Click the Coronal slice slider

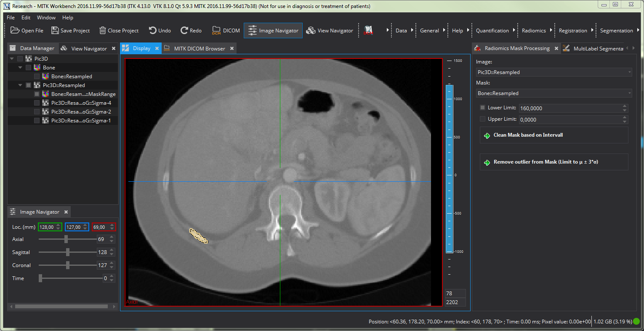point(67,265)
